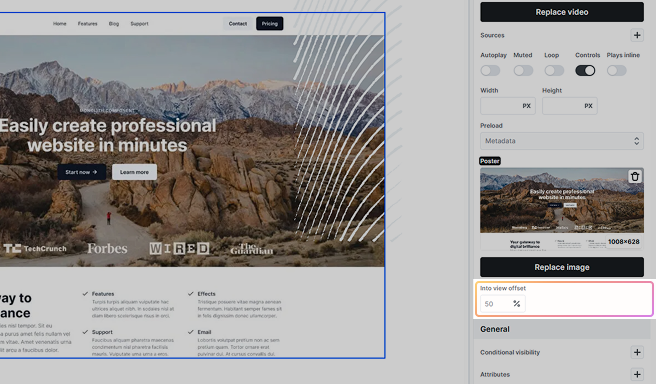Click the Replace image button
The image size is (656, 384).
562,267
